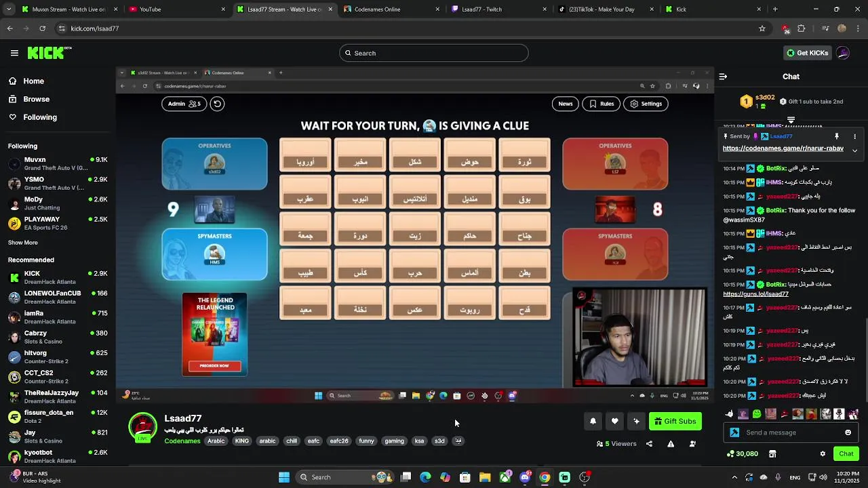The image size is (868, 488).
Task: Click the Send a message field
Action: [x=790, y=432]
